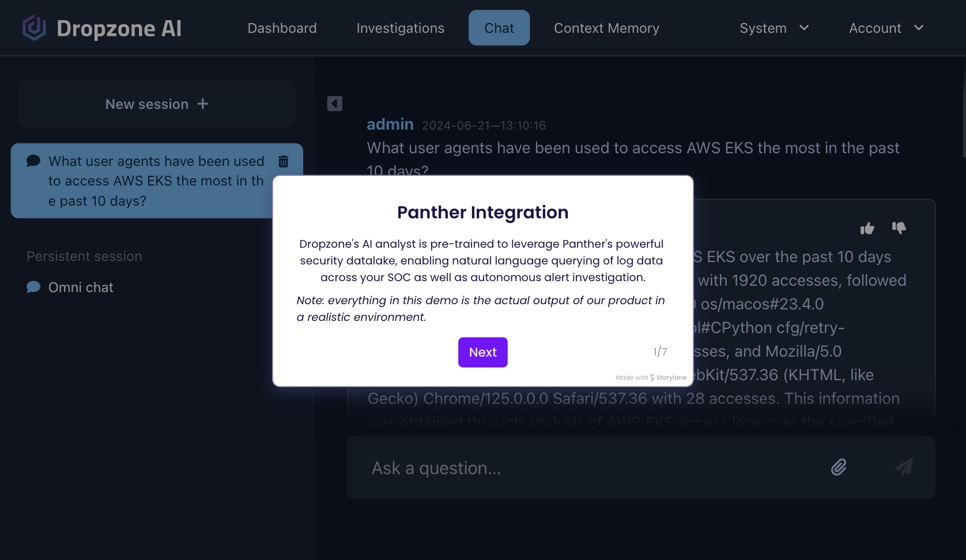Send the question with the paper plane icon
The width and height of the screenshot is (966, 560).
coord(904,467)
